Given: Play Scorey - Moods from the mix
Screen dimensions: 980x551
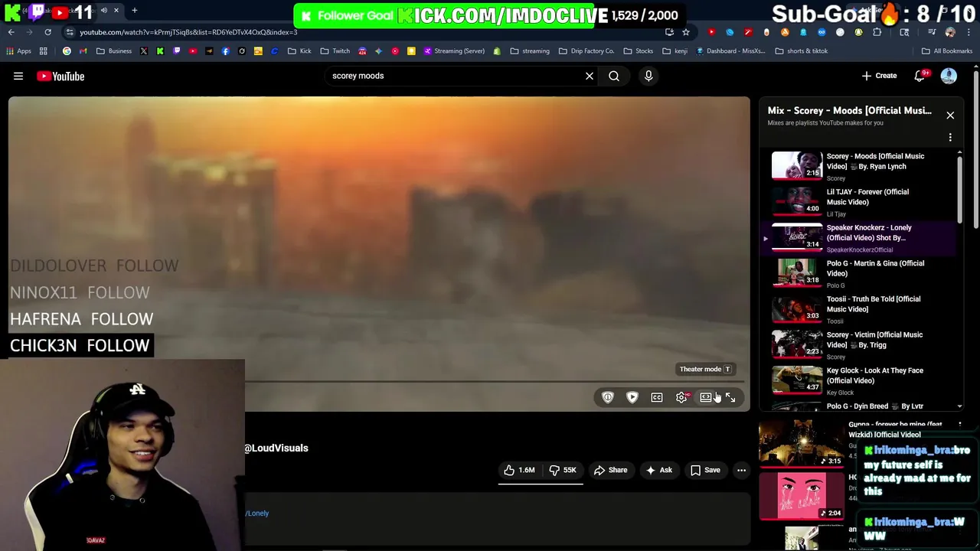Looking at the screenshot, I should click(x=857, y=166).
